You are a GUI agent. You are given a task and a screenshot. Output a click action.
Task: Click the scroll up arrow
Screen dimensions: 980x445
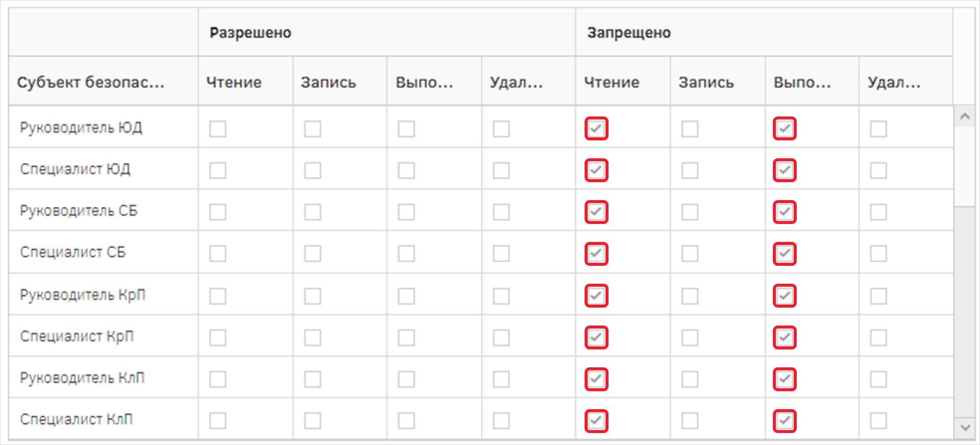point(965,116)
